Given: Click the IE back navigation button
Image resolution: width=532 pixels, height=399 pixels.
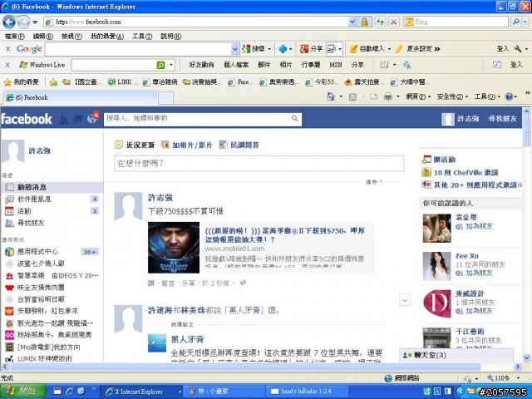Looking at the screenshot, I should point(9,22).
